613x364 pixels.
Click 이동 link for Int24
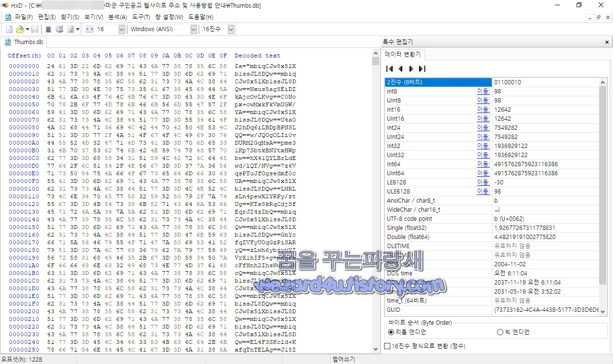click(x=483, y=128)
